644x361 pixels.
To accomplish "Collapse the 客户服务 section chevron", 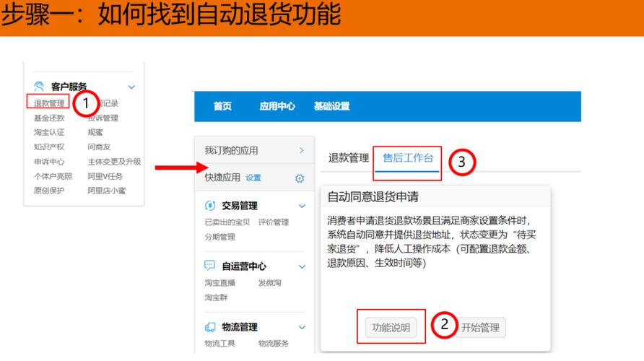I will click(x=131, y=87).
